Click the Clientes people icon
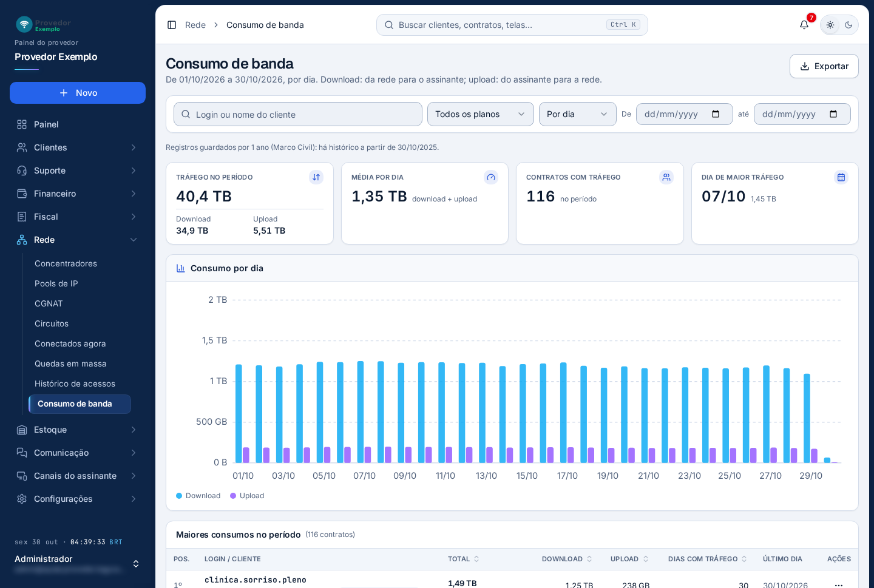874x588 pixels. point(22,147)
